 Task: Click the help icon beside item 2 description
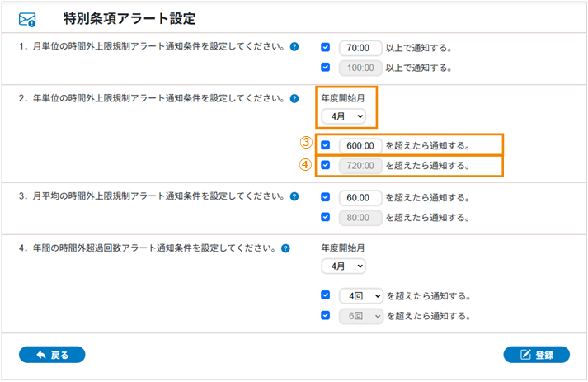click(294, 99)
